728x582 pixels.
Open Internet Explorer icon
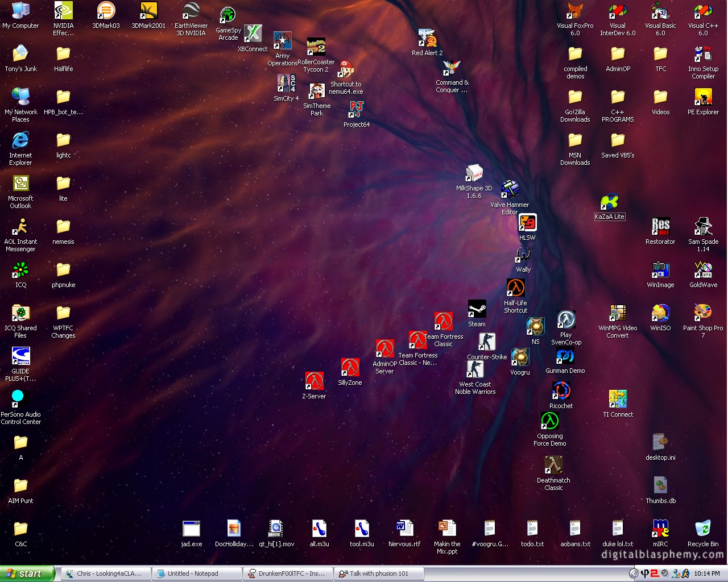[20, 148]
